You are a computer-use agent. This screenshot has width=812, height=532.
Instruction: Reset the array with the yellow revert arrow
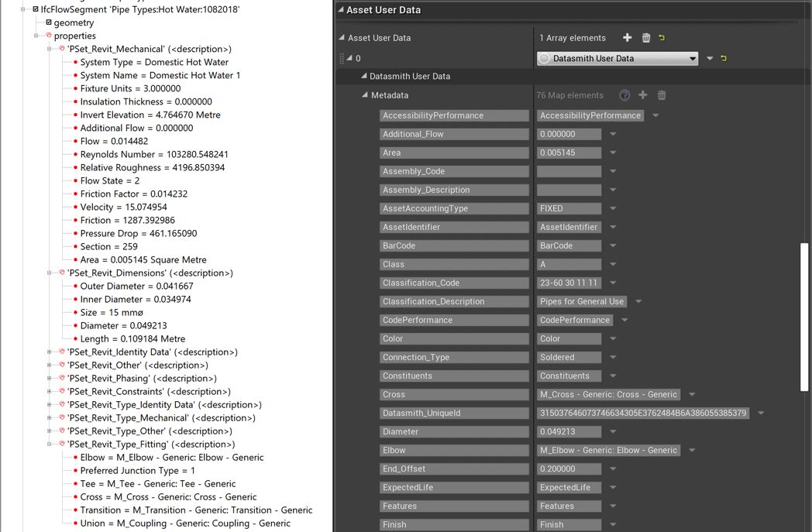(x=664, y=38)
